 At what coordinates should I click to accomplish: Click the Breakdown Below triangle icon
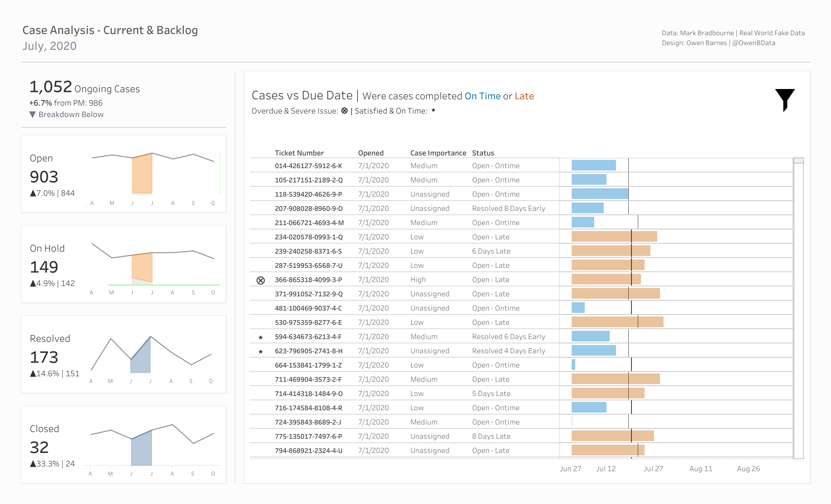click(x=32, y=114)
